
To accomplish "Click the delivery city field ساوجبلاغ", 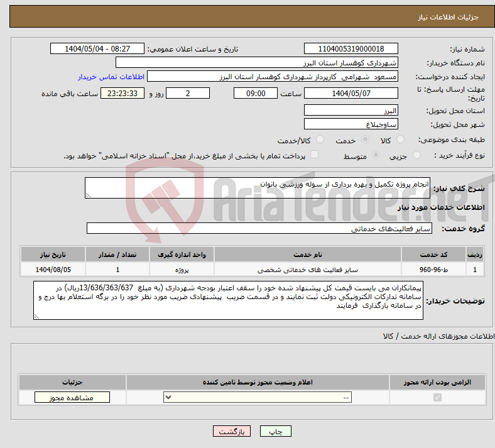I will 351,124.
